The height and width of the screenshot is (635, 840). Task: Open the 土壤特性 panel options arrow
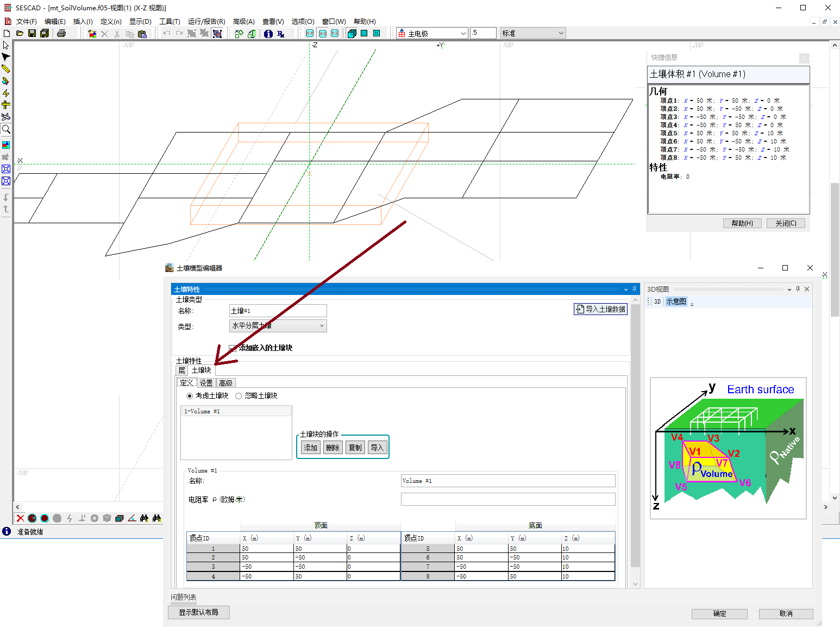[626, 290]
